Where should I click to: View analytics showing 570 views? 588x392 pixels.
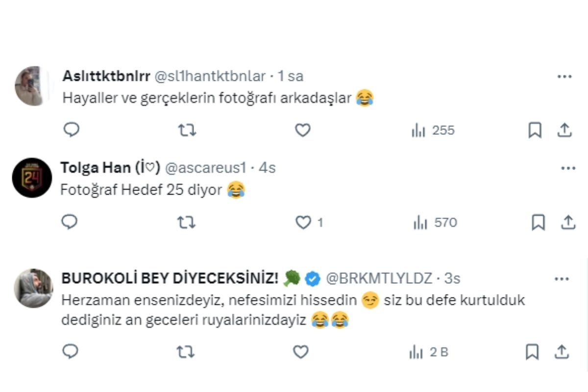pyautogui.click(x=435, y=223)
